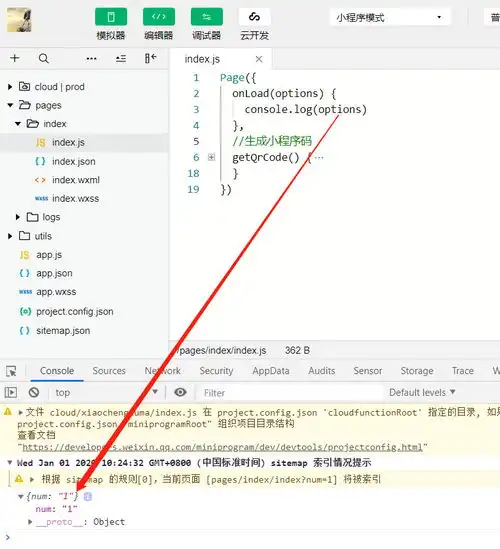Image resolution: width=500 pixels, height=549 pixels.
Task: Click the JS icon beside app.js
Action: point(25,255)
